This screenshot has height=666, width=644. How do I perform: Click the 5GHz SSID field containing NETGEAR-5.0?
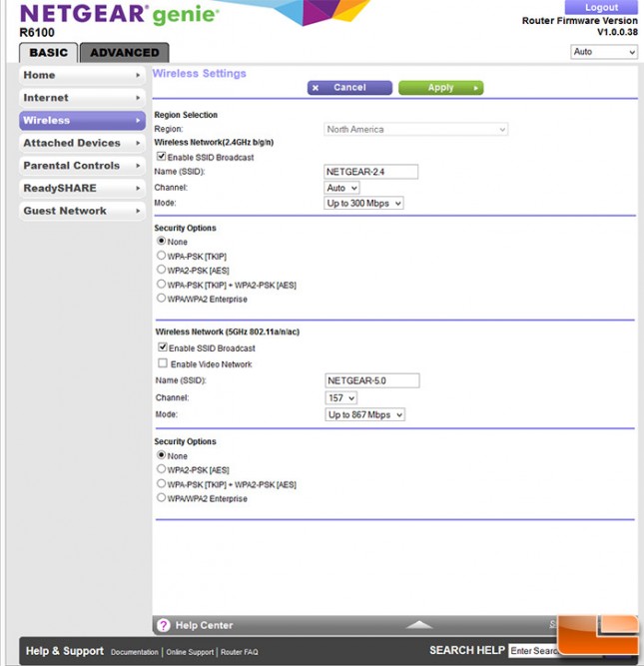click(x=372, y=380)
